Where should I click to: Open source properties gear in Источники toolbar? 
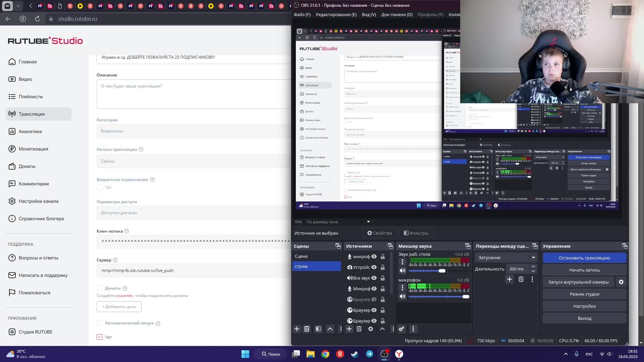(371, 329)
